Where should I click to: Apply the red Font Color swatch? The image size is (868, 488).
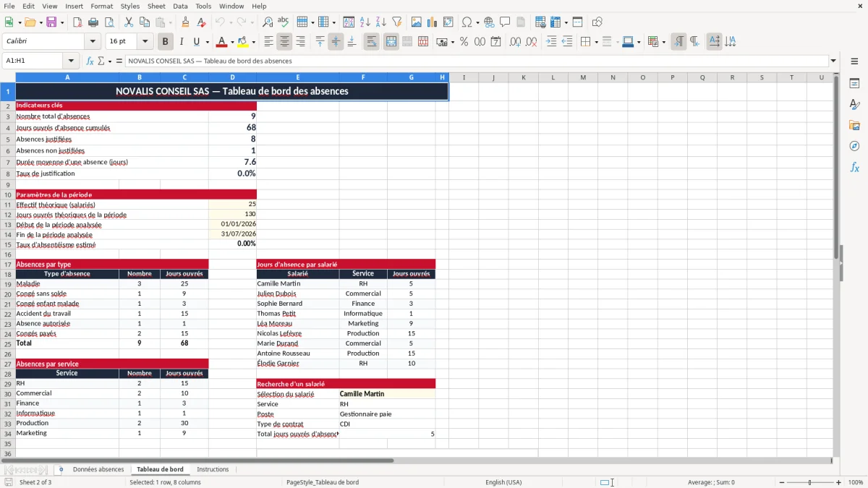point(221,42)
